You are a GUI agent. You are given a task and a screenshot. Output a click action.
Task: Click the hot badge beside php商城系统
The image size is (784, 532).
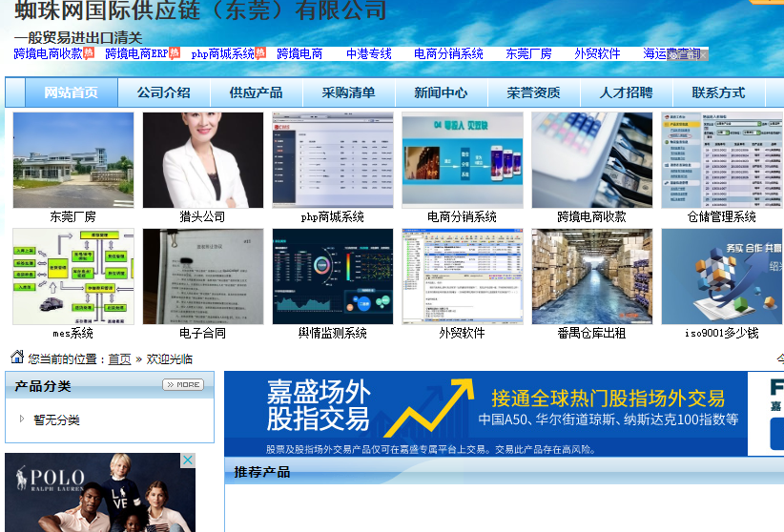(x=260, y=52)
